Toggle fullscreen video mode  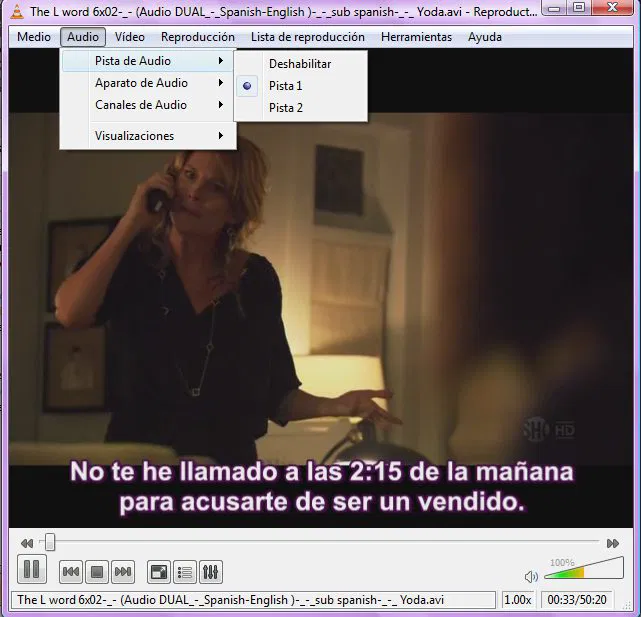pos(158,572)
